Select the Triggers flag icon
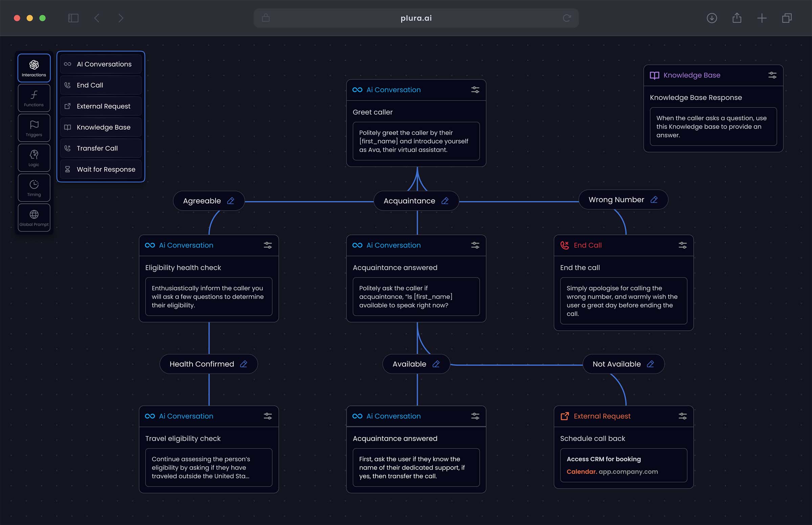Viewport: 812px width, 525px height. [x=34, y=124]
